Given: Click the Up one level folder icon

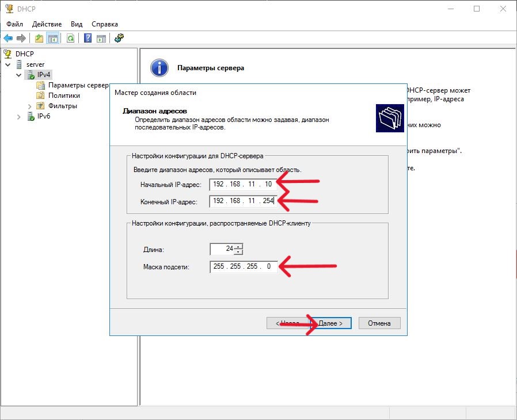Looking at the screenshot, I should [x=39, y=39].
